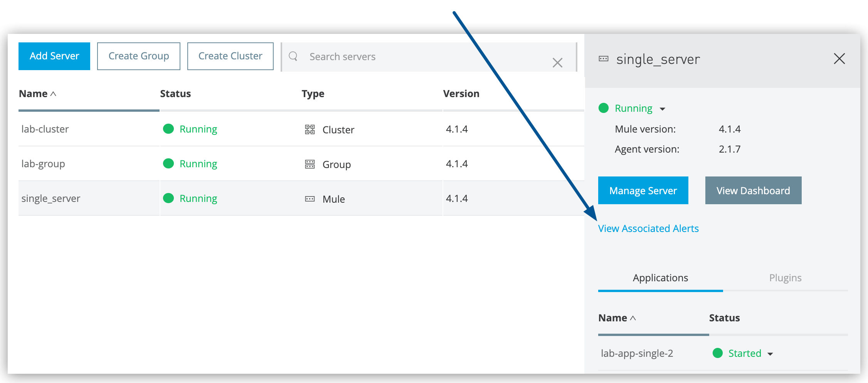Close the single_server detail panel
The image size is (868, 383).
[x=839, y=59]
